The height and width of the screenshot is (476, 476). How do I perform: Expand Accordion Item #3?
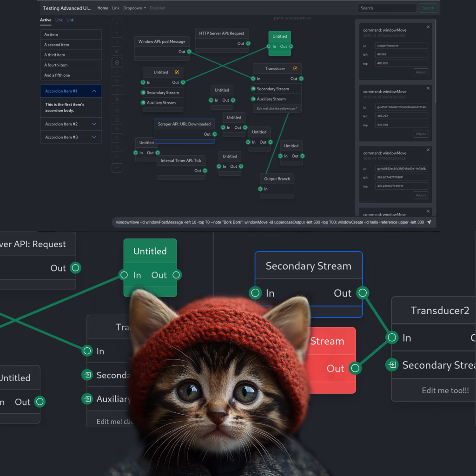(71, 137)
